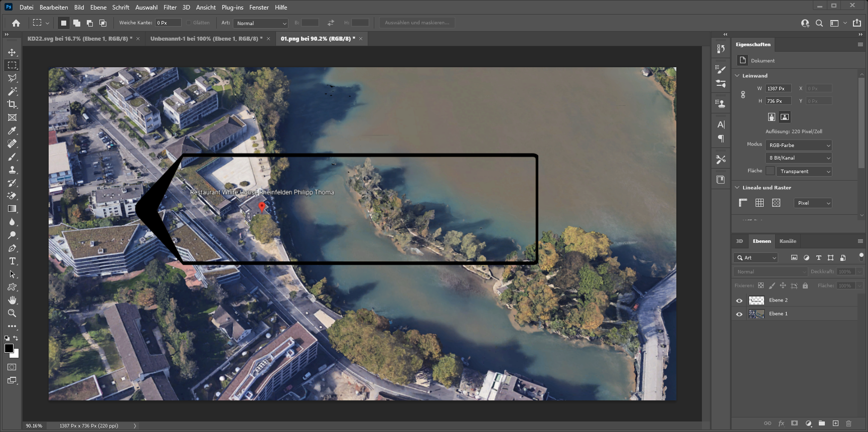Select the Path Selection tool

tap(12, 274)
